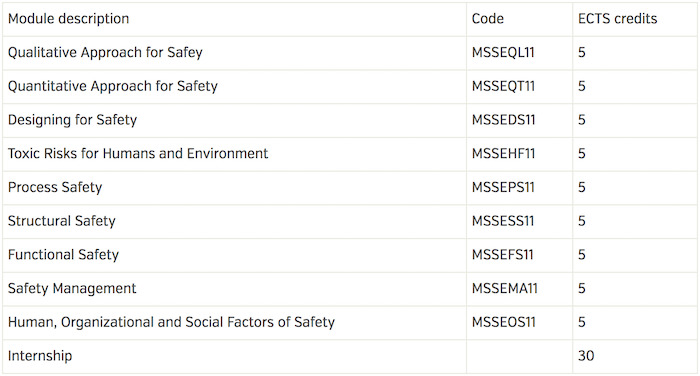Click the 30 credits Internship value
This screenshot has width=700, height=376.
[586, 356]
